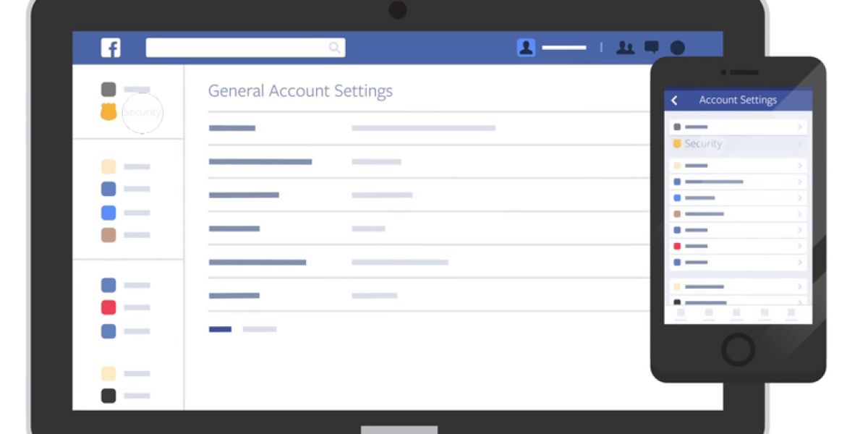The width and height of the screenshot is (868, 434).
Task: Select the gray General icon in laptop sidebar
Action: pyautogui.click(x=109, y=90)
